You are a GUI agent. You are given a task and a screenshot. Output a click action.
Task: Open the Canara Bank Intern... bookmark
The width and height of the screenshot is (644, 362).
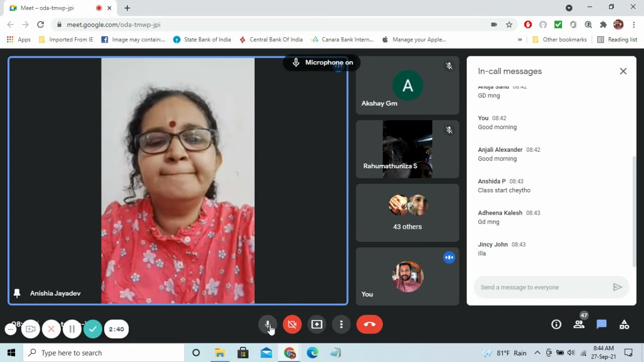pyautogui.click(x=343, y=39)
